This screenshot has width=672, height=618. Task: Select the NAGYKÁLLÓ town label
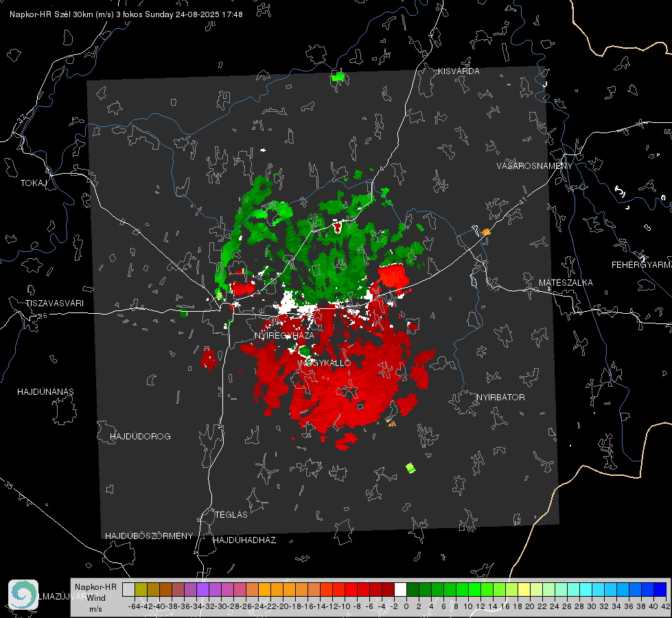click(325, 363)
